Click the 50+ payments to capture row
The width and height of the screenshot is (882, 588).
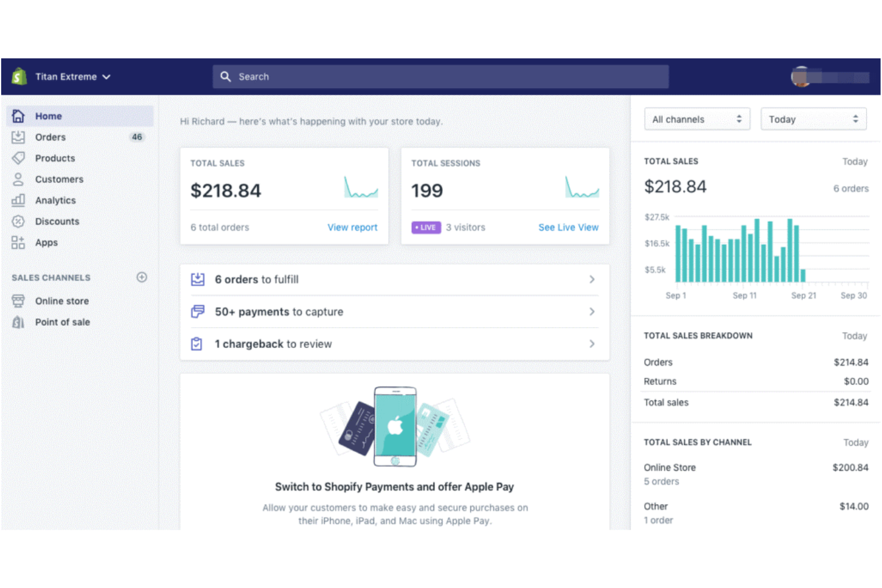pyautogui.click(x=395, y=311)
